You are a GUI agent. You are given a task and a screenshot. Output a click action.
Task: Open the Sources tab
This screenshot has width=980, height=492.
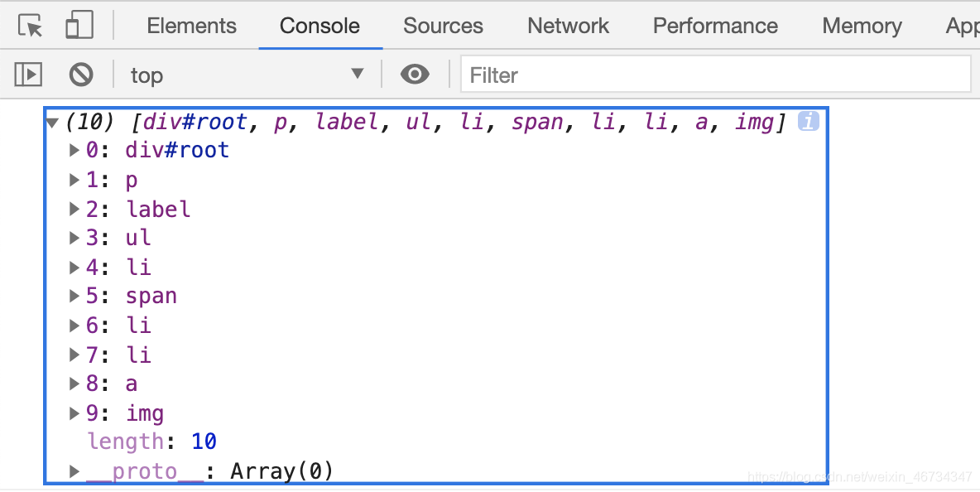point(443,26)
